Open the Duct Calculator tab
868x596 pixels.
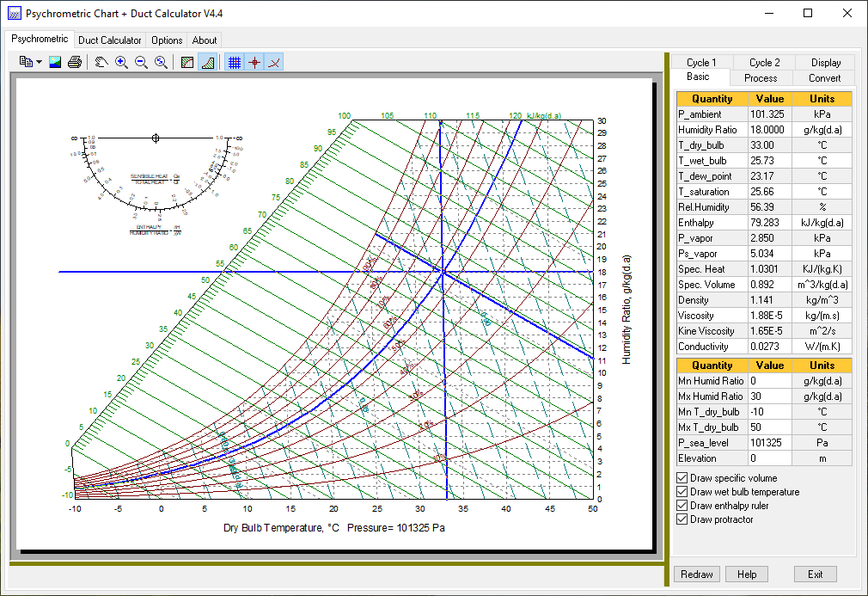pyautogui.click(x=110, y=40)
